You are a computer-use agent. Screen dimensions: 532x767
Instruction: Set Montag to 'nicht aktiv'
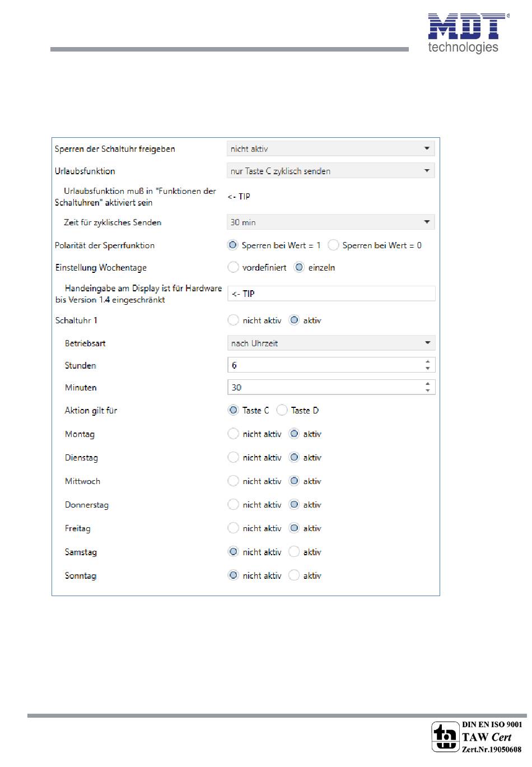(234, 434)
